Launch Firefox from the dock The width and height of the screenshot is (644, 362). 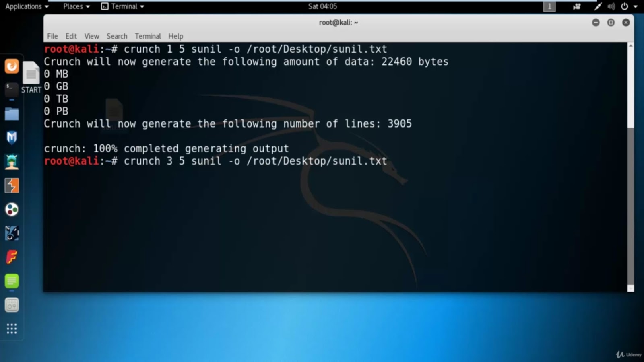click(12, 66)
